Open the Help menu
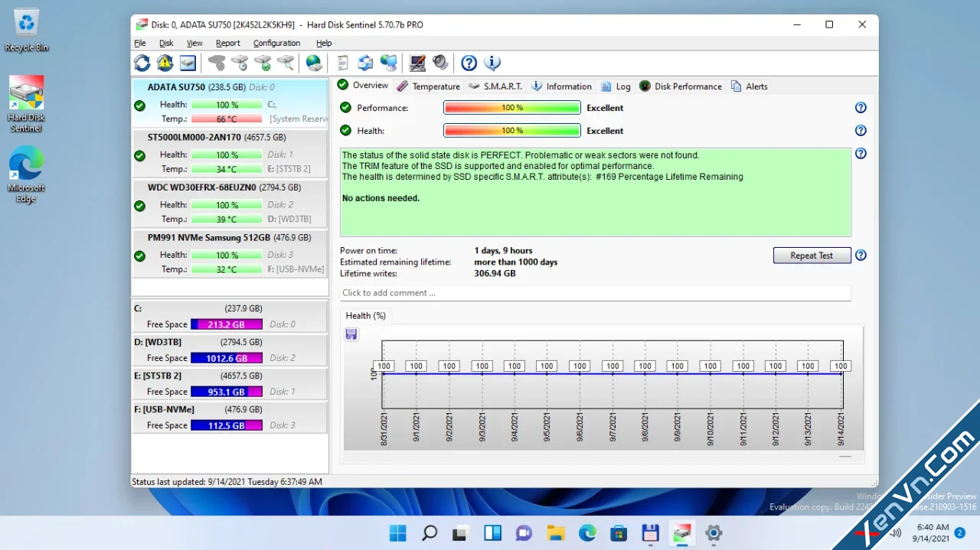The image size is (980, 550). tap(324, 44)
